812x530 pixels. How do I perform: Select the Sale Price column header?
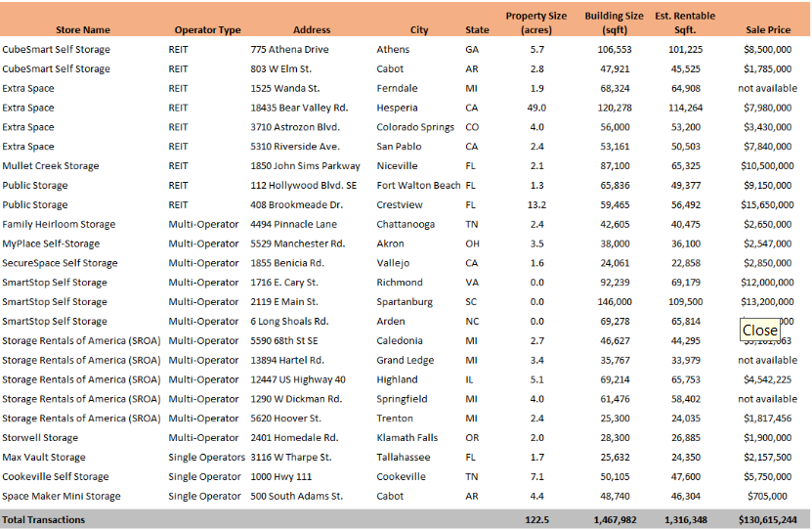tap(767, 30)
